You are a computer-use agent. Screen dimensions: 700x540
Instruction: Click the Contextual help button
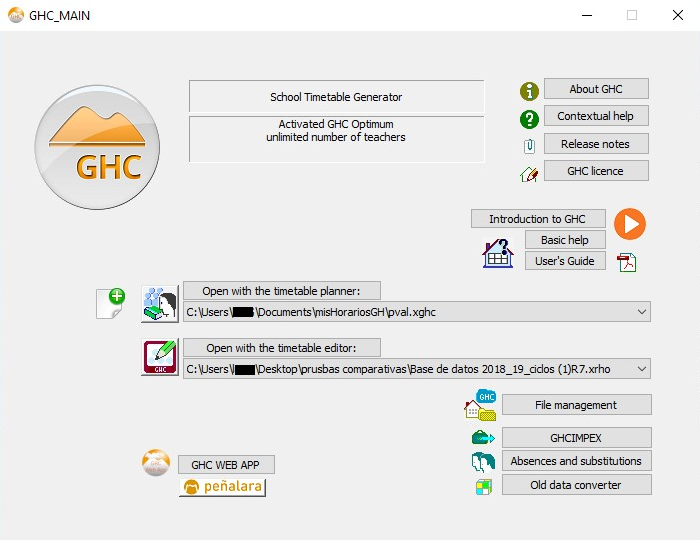click(596, 116)
